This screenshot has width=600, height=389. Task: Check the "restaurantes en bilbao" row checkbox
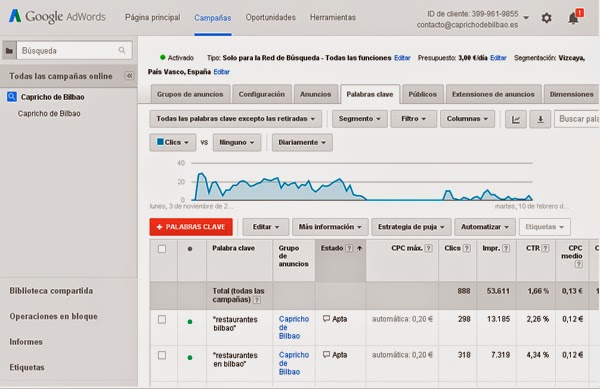tap(162, 355)
